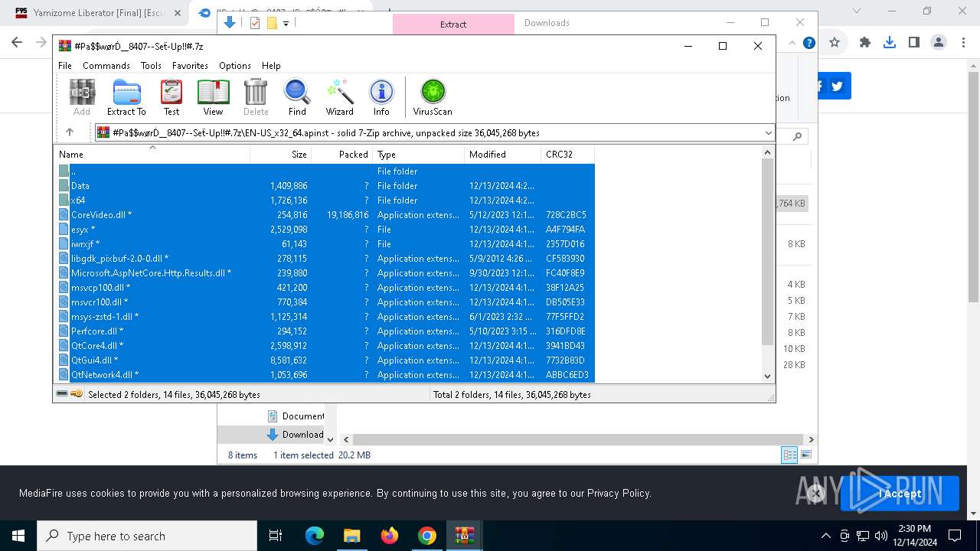The height and width of the screenshot is (551, 980).
Task: Select the CoreVideo.dll file
Action: (x=325, y=215)
